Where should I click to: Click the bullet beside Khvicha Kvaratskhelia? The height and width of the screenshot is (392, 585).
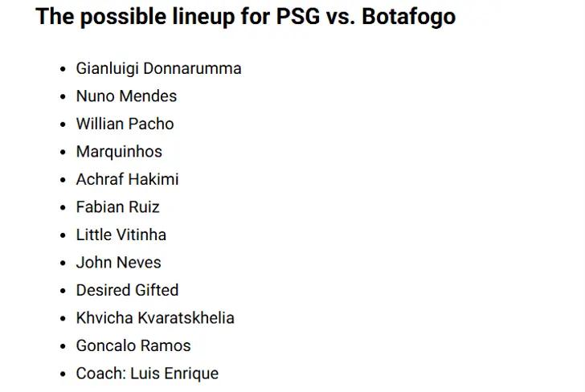point(63,319)
